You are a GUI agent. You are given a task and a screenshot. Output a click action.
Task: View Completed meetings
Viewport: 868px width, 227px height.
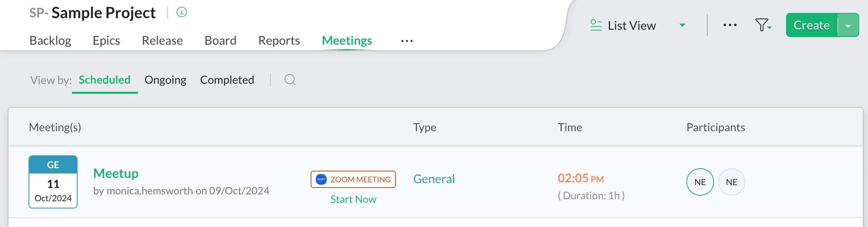(227, 80)
